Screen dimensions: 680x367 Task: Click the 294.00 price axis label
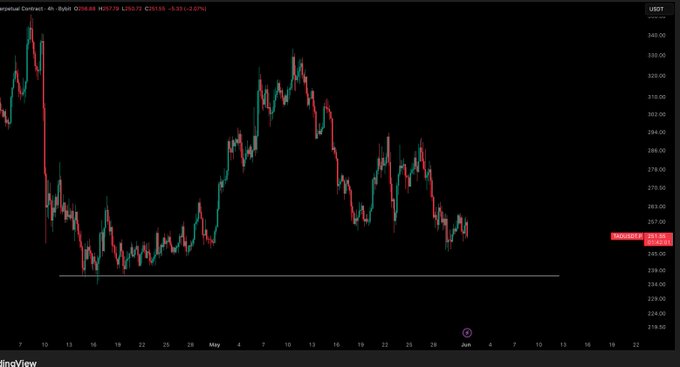tap(657, 132)
